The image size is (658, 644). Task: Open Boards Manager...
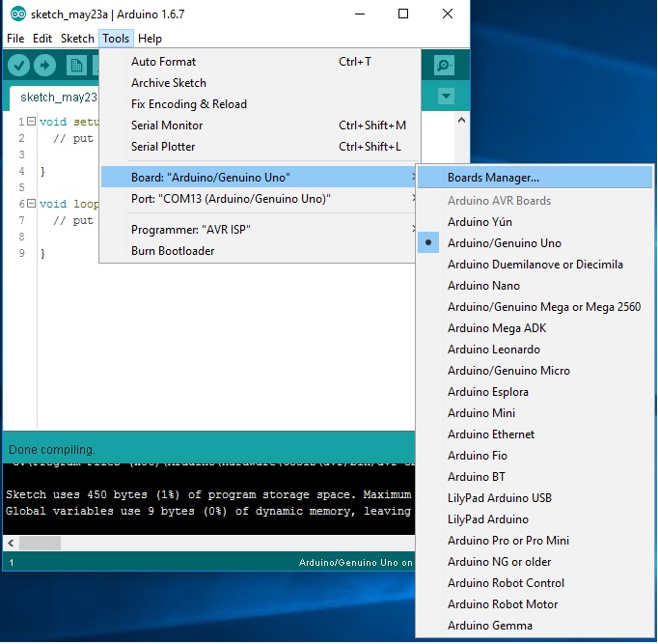[x=535, y=178]
